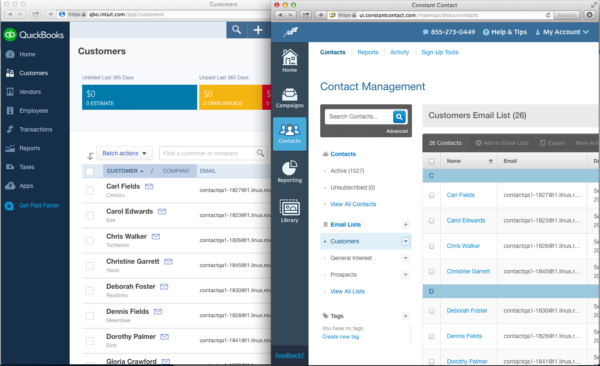Open the Batch actions dropdown

point(124,153)
